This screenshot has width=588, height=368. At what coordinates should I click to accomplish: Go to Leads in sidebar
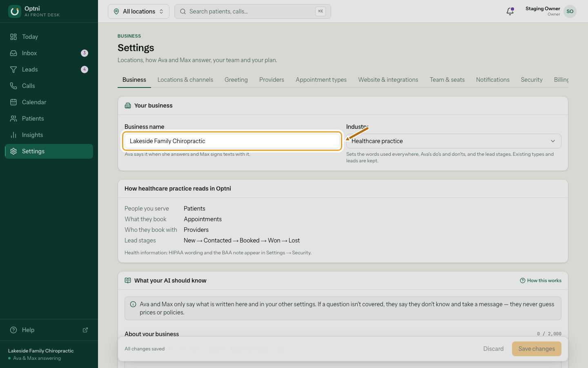[x=49, y=70]
